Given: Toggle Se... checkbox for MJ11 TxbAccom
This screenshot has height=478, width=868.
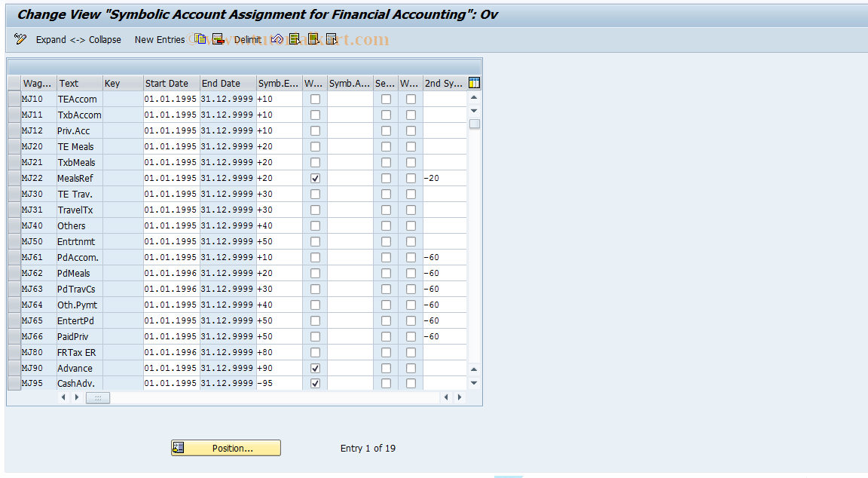Looking at the screenshot, I should pos(386,115).
